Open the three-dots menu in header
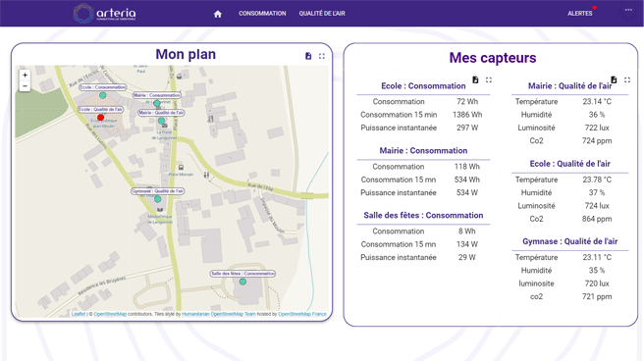 pyautogui.click(x=628, y=10)
